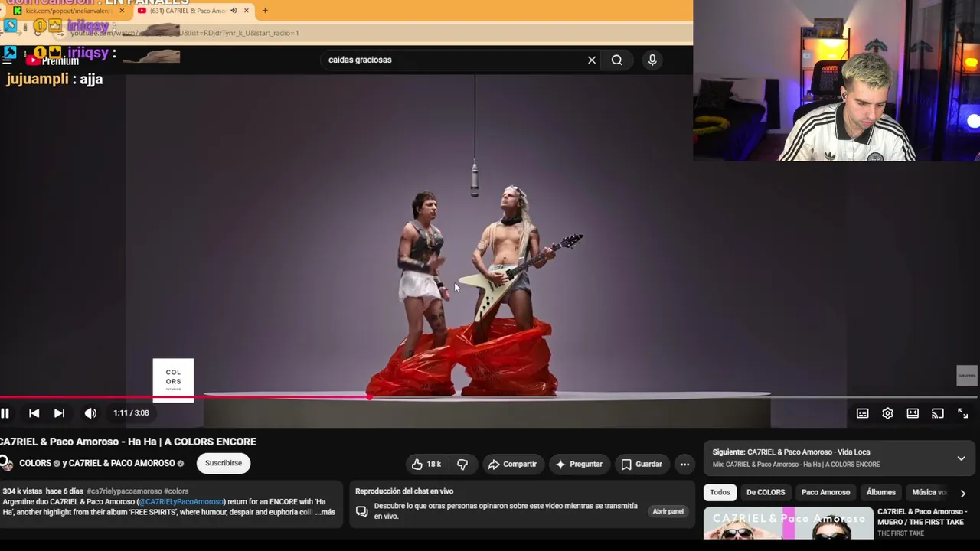Click the video title 'Ha Ha | A COLORS ENCORE'
980x551 pixels.
click(129, 442)
